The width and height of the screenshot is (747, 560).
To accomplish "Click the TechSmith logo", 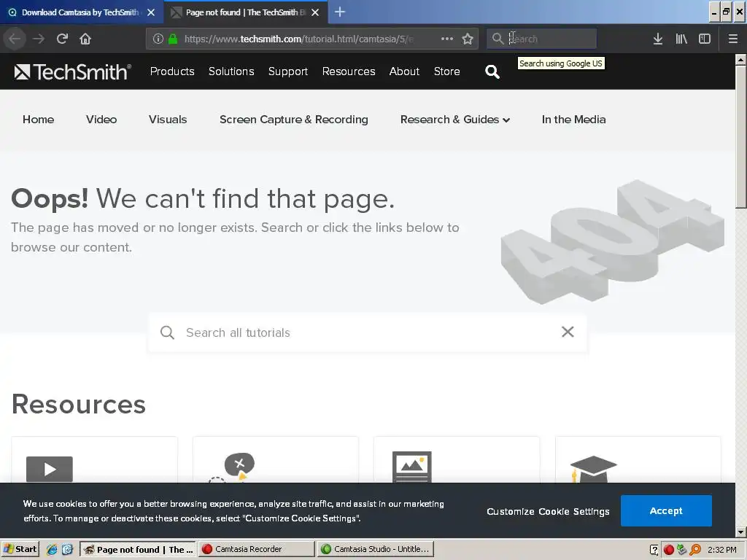I will coord(72,72).
